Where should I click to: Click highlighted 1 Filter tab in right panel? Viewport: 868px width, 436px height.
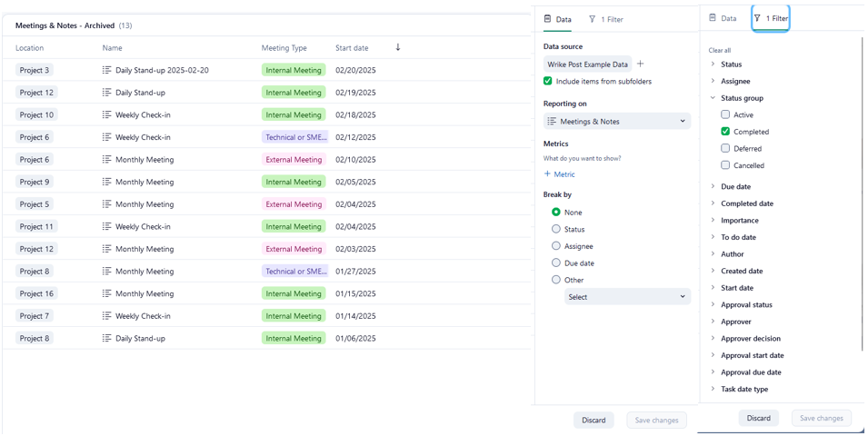pos(771,18)
